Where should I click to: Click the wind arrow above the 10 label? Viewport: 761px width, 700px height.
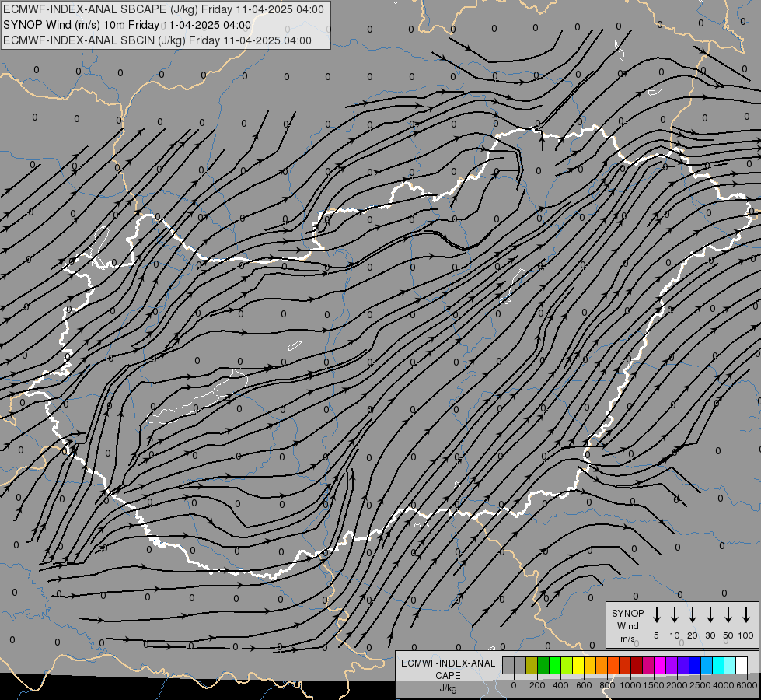(x=675, y=615)
